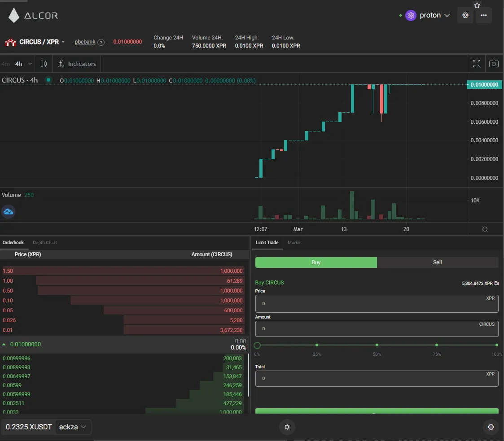This screenshot has height=441, width=504.
Task: Click the 0.10 sell order row
Action: tap(123, 301)
